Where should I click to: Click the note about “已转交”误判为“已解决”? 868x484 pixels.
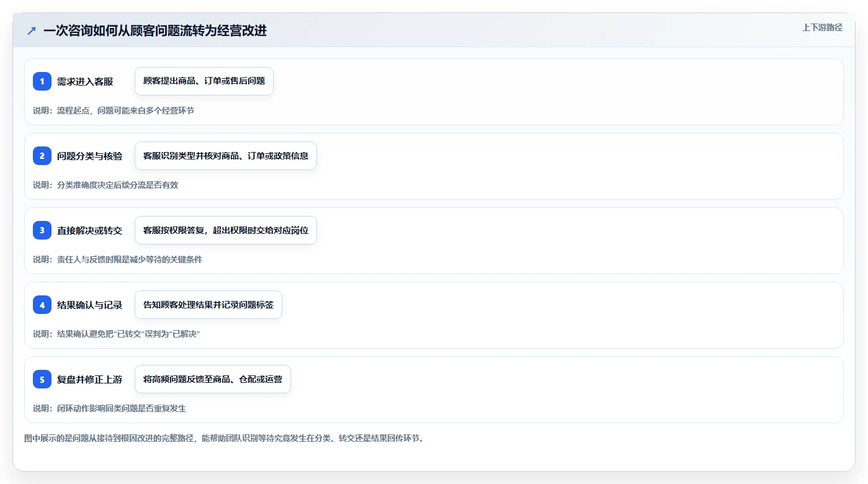pos(117,334)
